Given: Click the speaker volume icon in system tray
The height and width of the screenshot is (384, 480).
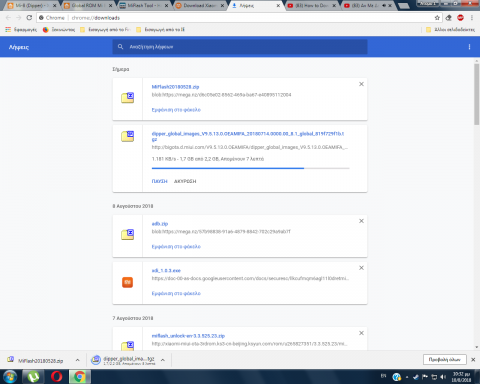Looking at the screenshot, I should click(443, 377).
